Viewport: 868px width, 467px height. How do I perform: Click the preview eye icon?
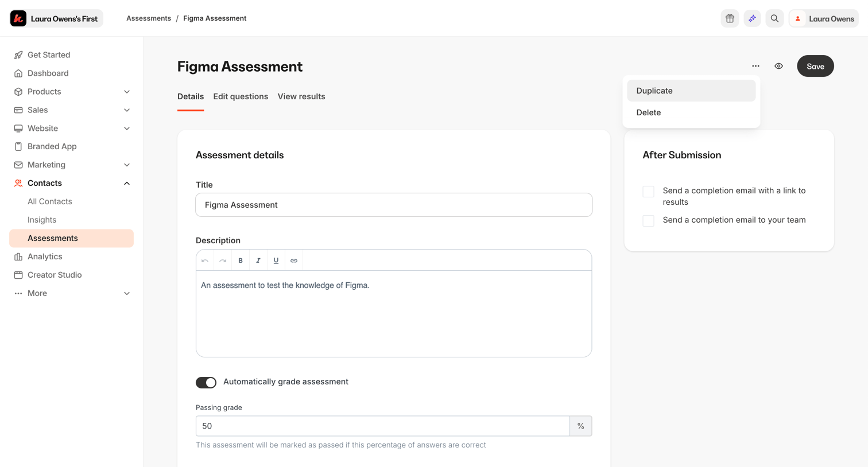pyautogui.click(x=778, y=66)
